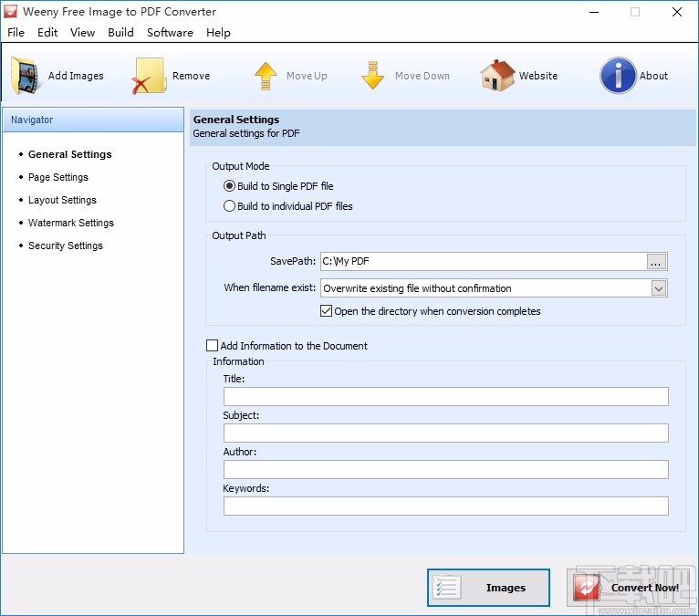Open the Build menu
This screenshot has width=699, height=616.
tap(120, 33)
